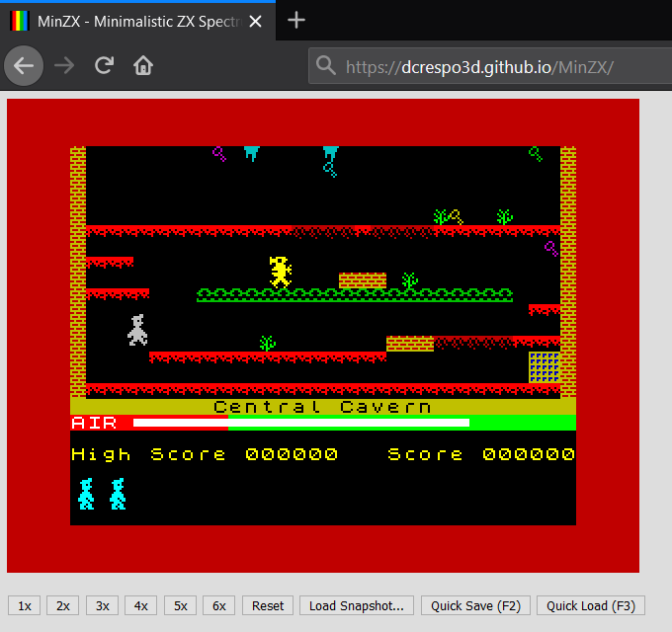Screen dimensions: 672x632
Task: Set emulator scale to 1x
Action: pos(25,605)
